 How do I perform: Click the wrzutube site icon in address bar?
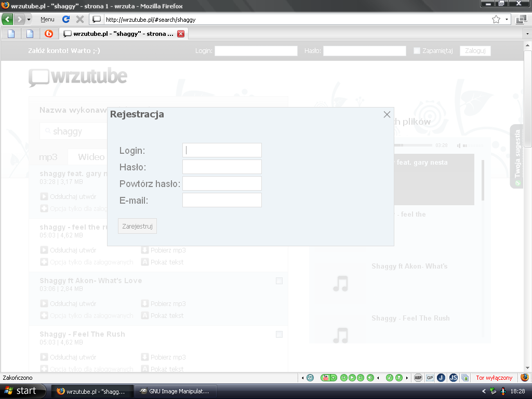[97, 19]
